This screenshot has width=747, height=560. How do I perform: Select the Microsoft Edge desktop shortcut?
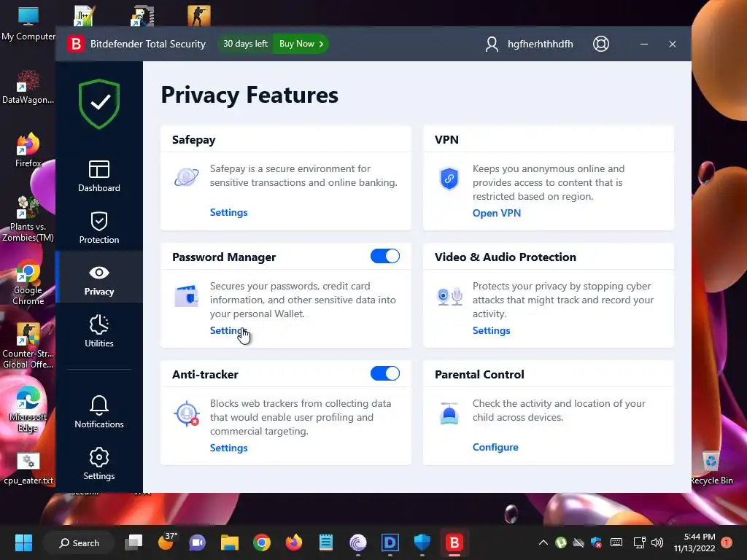[28, 410]
